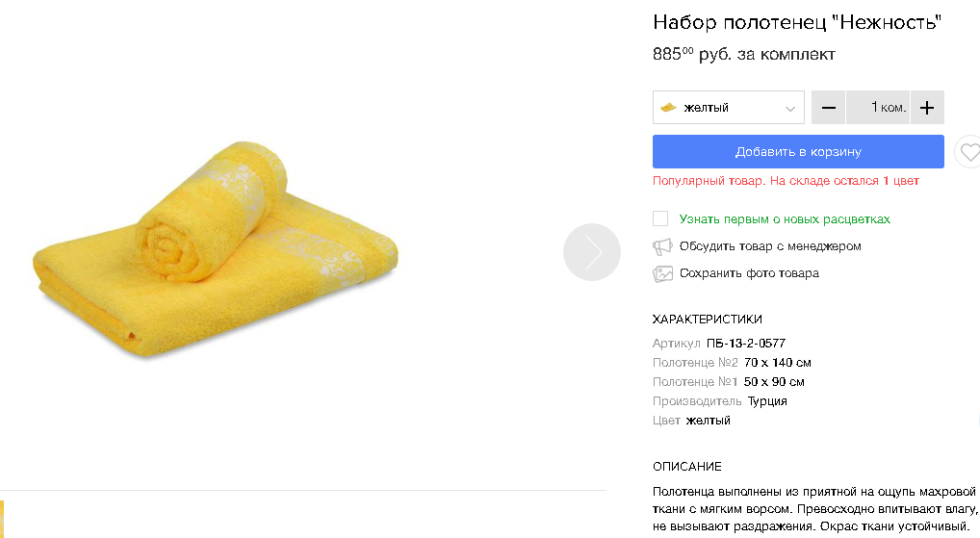This screenshot has height=538, width=980.
Task: Add the towel set to wishlist heart
Action: click(969, 152)
